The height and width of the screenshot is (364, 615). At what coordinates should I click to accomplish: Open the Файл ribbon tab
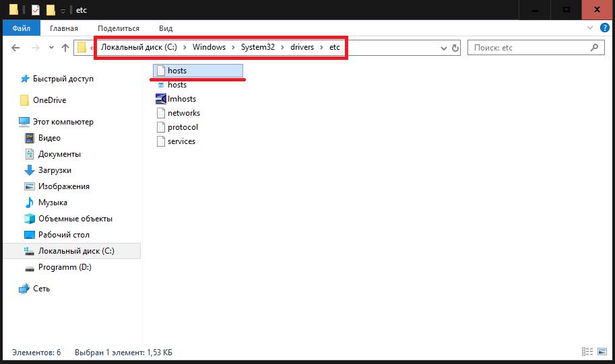pyautogui.click(x=21, y=28)
